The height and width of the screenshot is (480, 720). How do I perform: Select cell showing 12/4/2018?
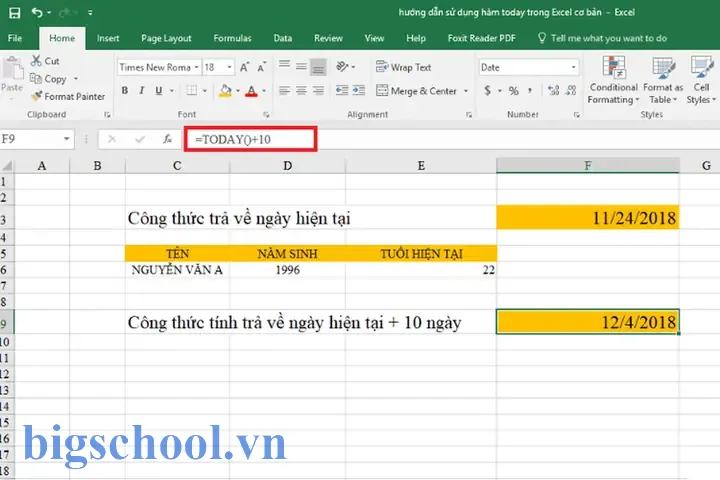(x=588, y=322)
